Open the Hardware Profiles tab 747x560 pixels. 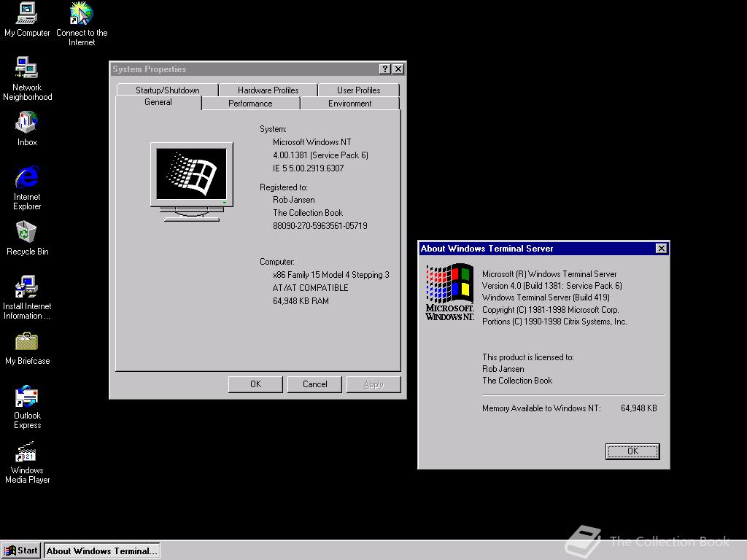[x=268, y=90]
